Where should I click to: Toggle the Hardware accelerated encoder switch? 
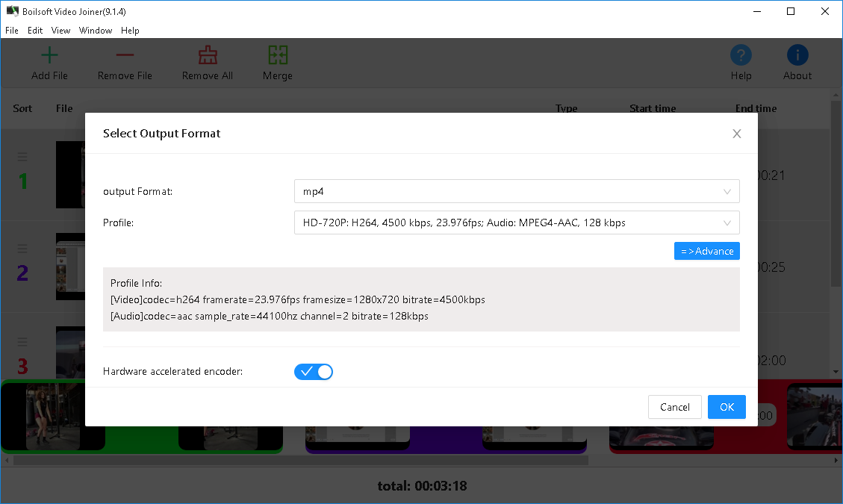[314, 372]
